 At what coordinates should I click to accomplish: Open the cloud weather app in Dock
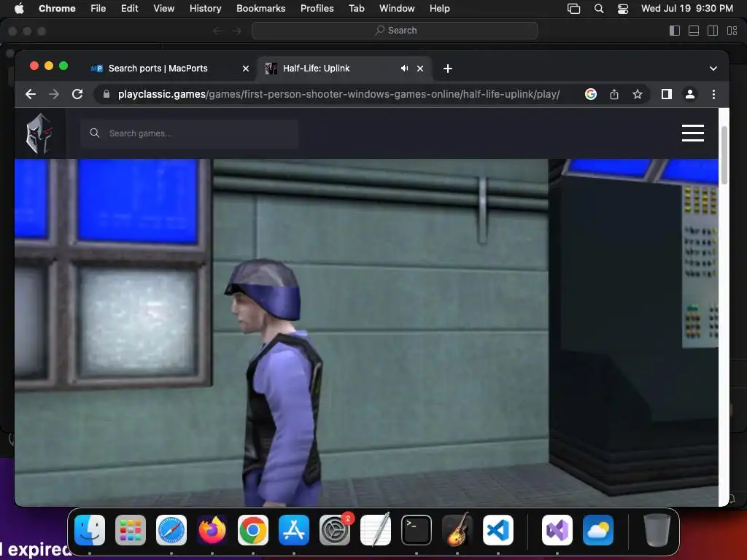point(598,529)
